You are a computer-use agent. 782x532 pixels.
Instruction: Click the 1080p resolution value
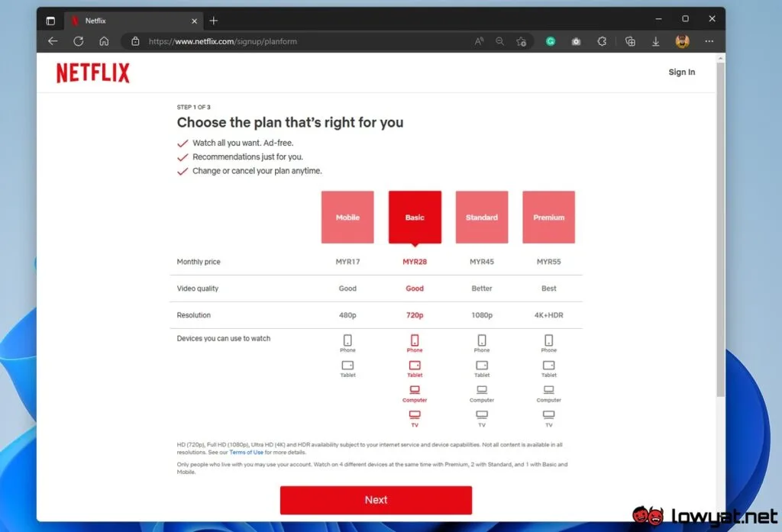(482, 315)
